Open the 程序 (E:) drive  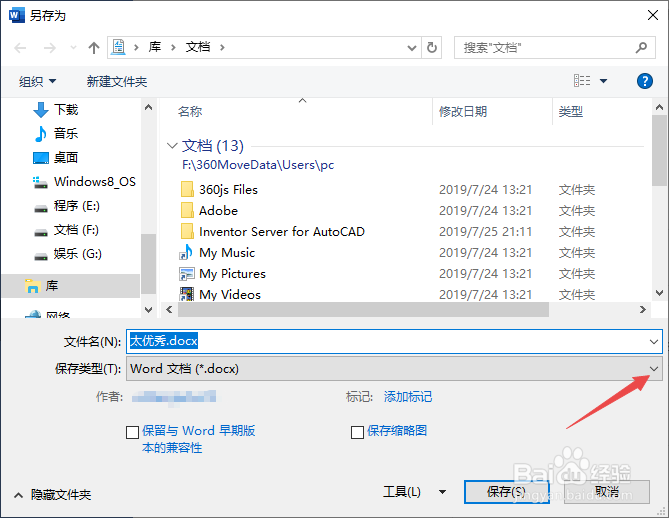tap(67, 206)
